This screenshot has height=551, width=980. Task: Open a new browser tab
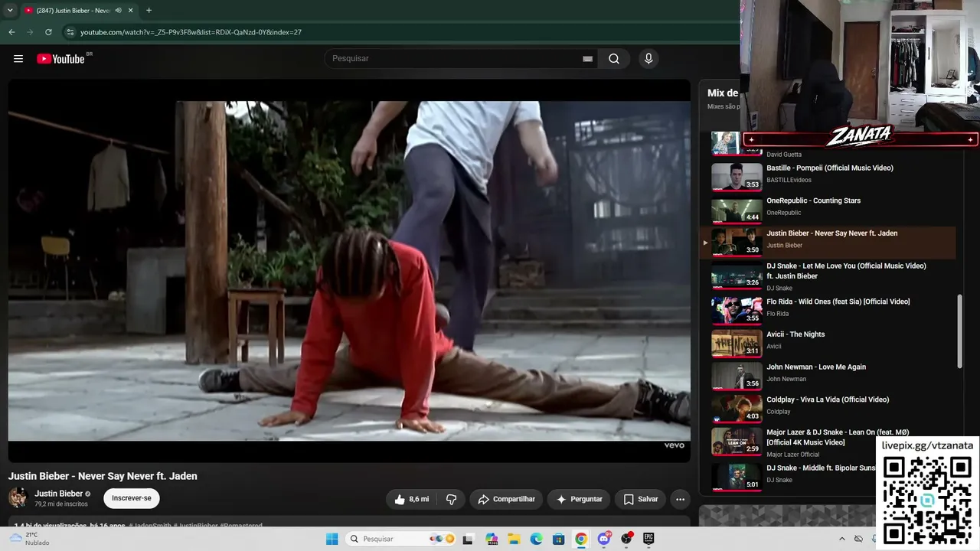(149, 11)
